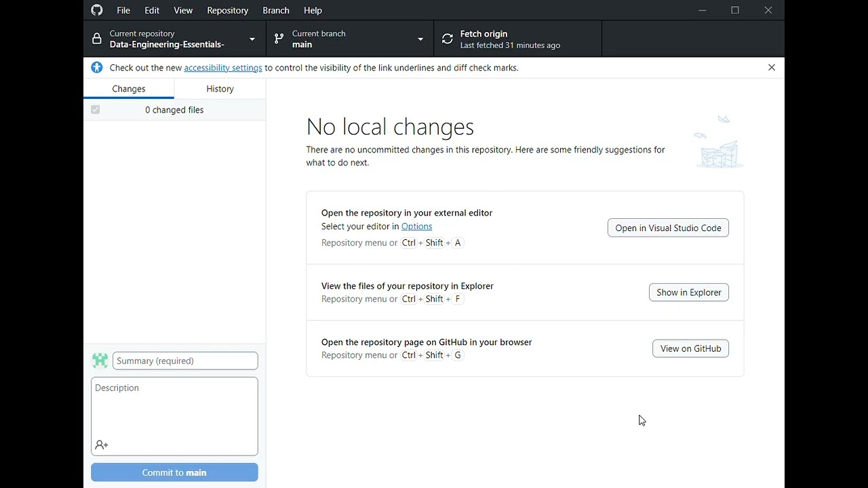Open the Options link for editor
868x488 pixels.
pyautogui.click(x=416, y=226)
